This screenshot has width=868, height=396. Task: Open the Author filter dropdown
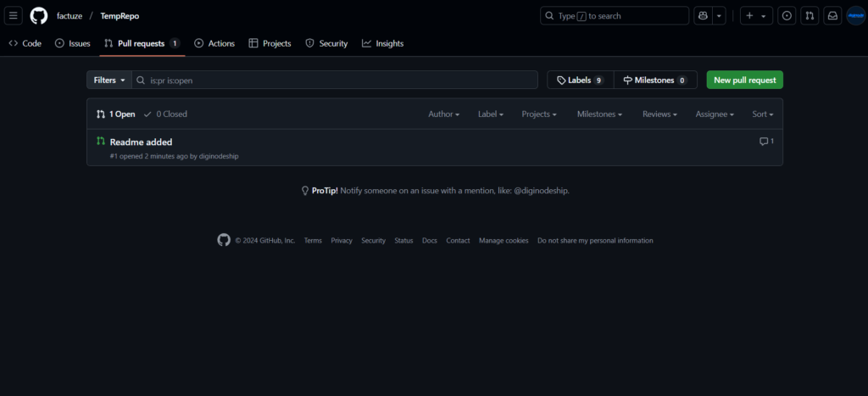[443, 114]
